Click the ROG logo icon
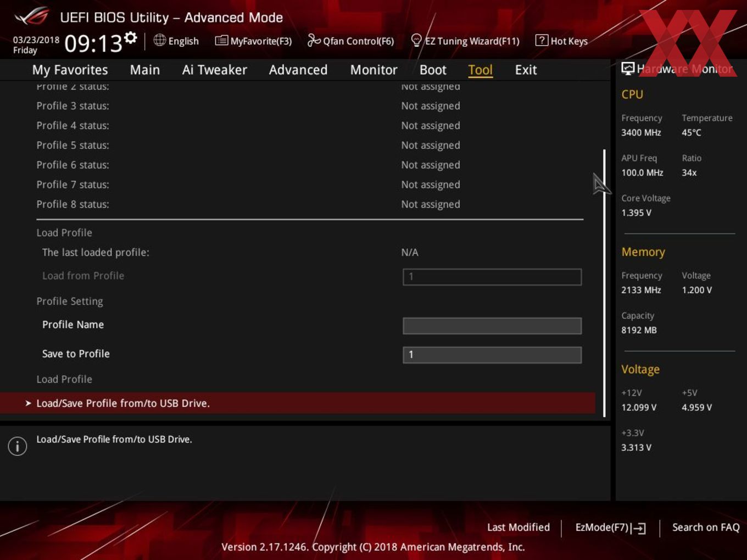Viewport: 747px width, 560px height. point(32,16)
